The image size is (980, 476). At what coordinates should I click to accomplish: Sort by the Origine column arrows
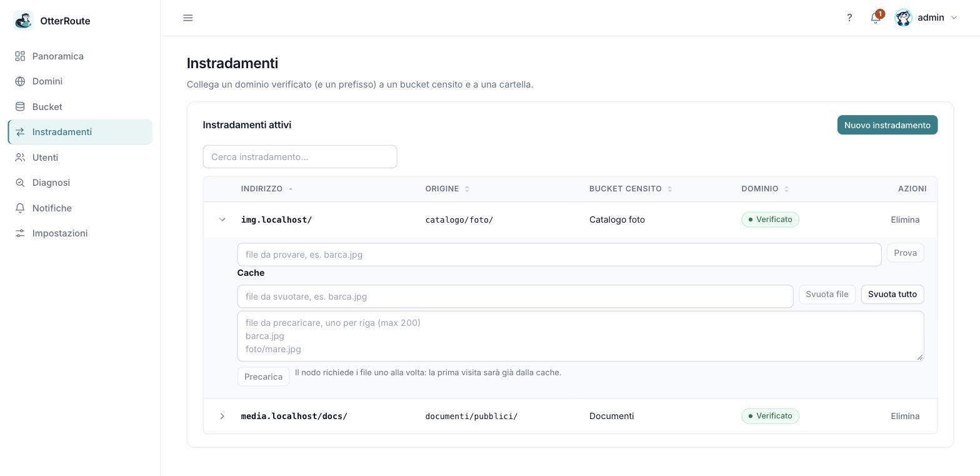467,189
